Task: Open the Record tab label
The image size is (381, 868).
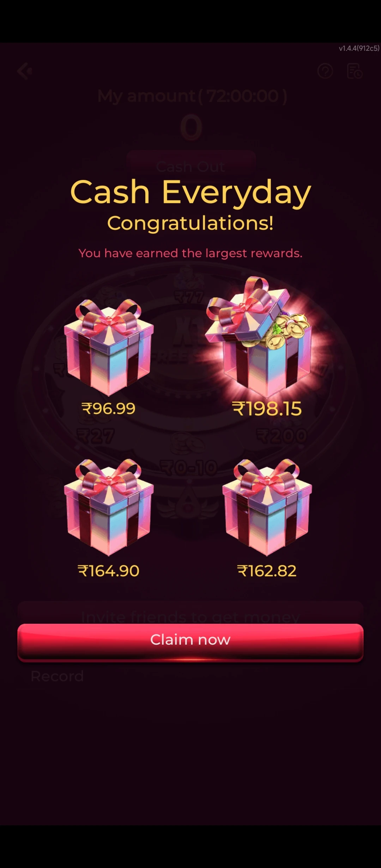Action: [57, 676]
